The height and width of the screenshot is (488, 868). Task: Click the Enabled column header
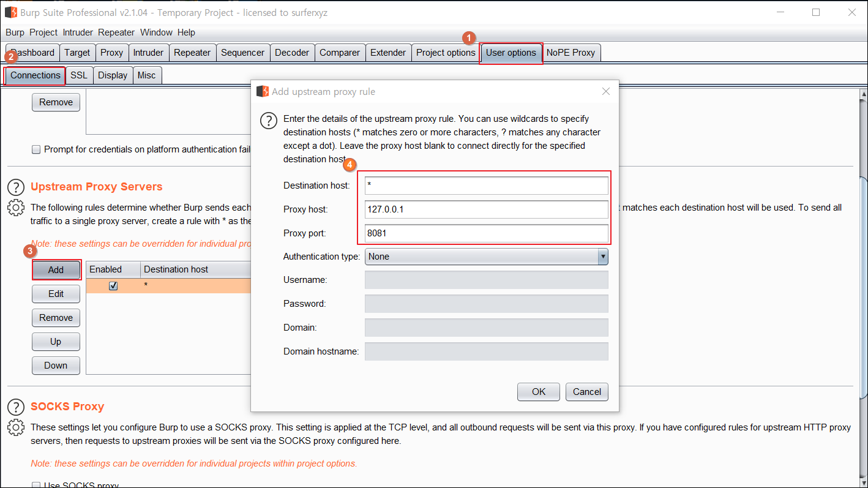click(113, 269)
